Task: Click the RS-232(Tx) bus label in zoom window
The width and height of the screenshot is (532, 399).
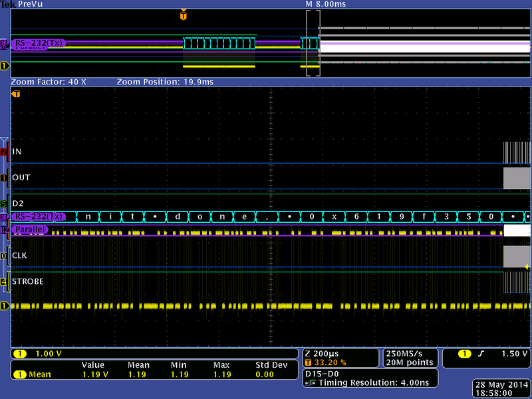Action: click(39, 217)
